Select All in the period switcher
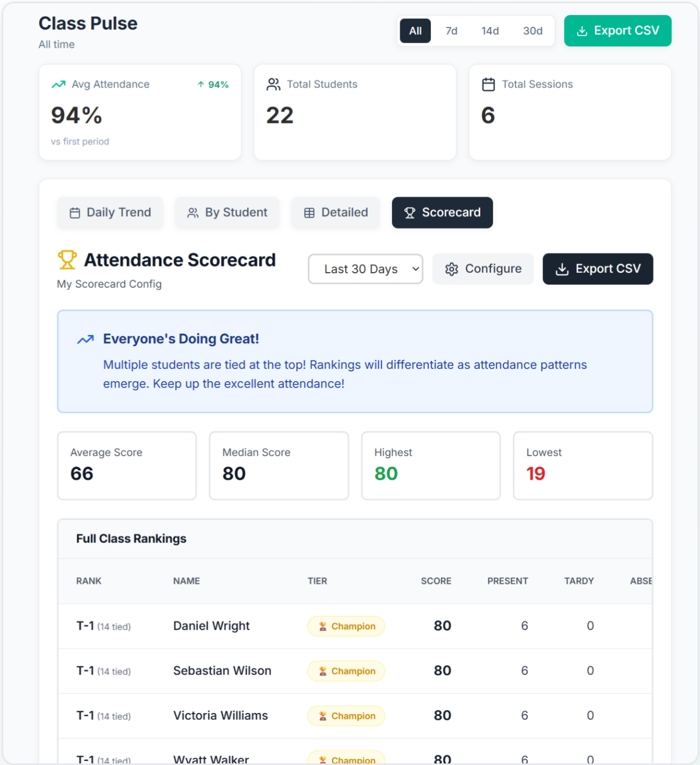This screenshot has width=700, height=765. [415, 31]
